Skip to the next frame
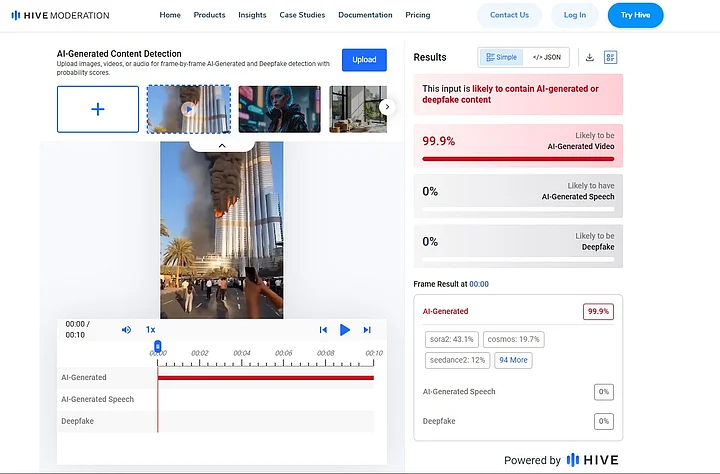The height and width of the screenshot is (474, 720). [367, 329]
